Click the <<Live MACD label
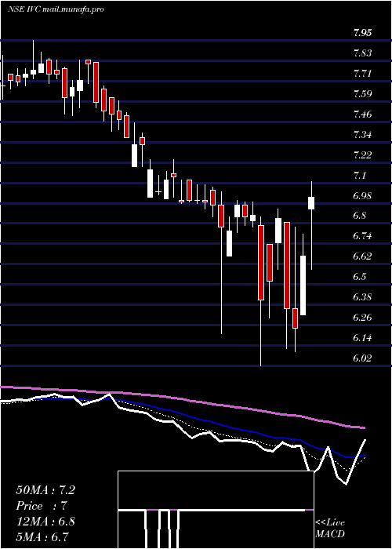The width and height of the screenshot is (392, 549). point(330,529)
